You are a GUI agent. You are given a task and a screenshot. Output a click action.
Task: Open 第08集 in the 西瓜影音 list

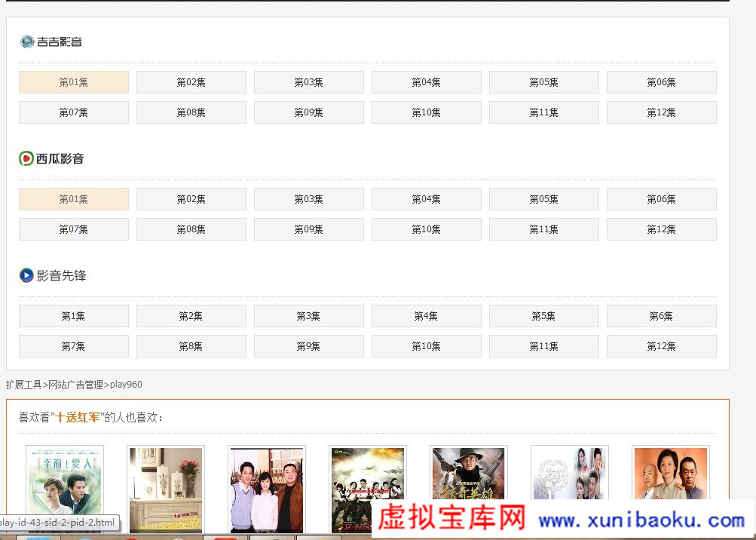tap(191, 229)
